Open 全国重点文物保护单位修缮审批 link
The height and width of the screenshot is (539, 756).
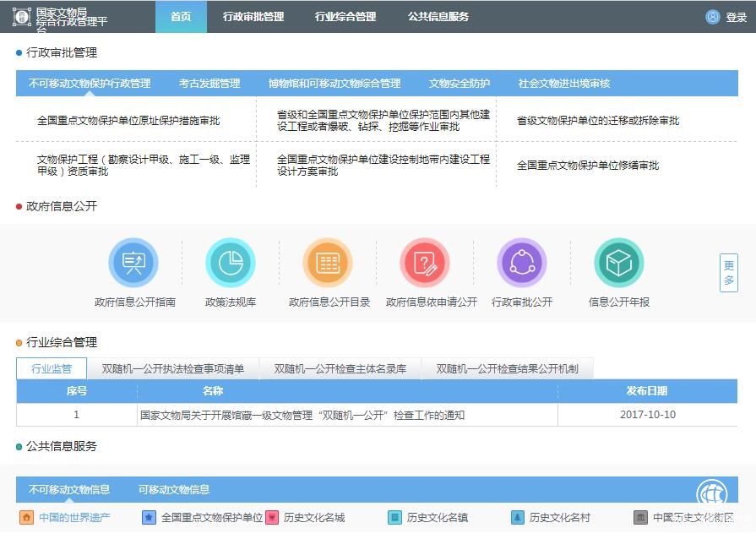[587, 166]
